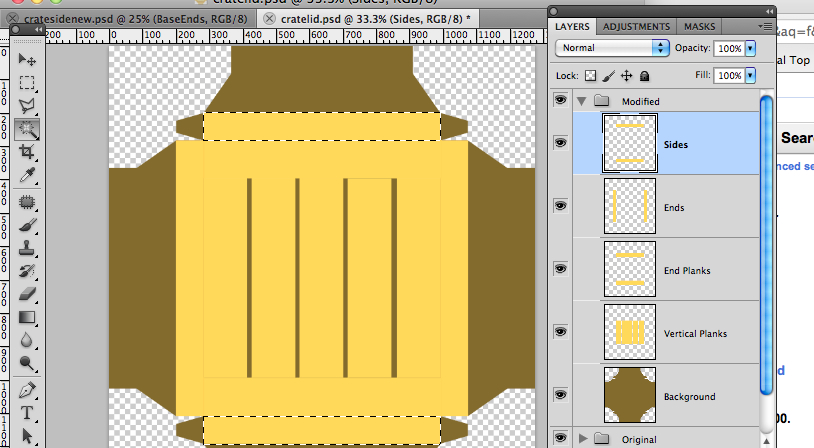Viewport: 814px width, 448px height.
Task: Switch to the Layers tab
Action: (572, 26)
